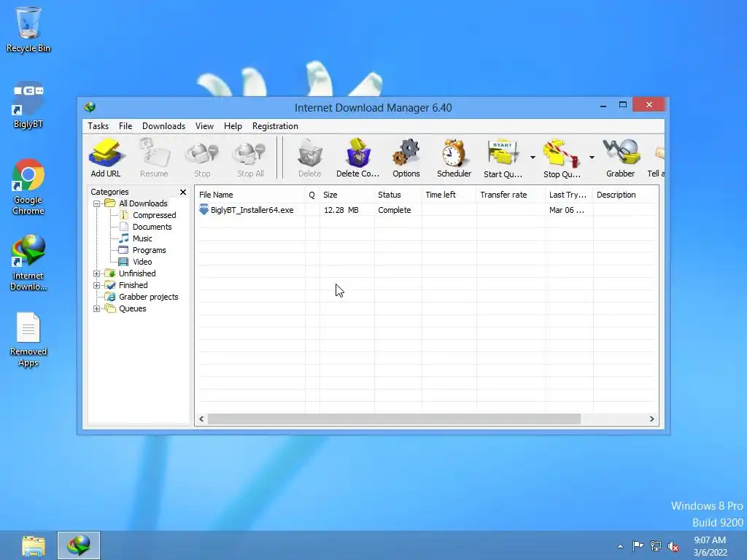The height and width of the screenshot is (560, 747).
Task: Sort by Description column header
Action: (x=625, y=195)
